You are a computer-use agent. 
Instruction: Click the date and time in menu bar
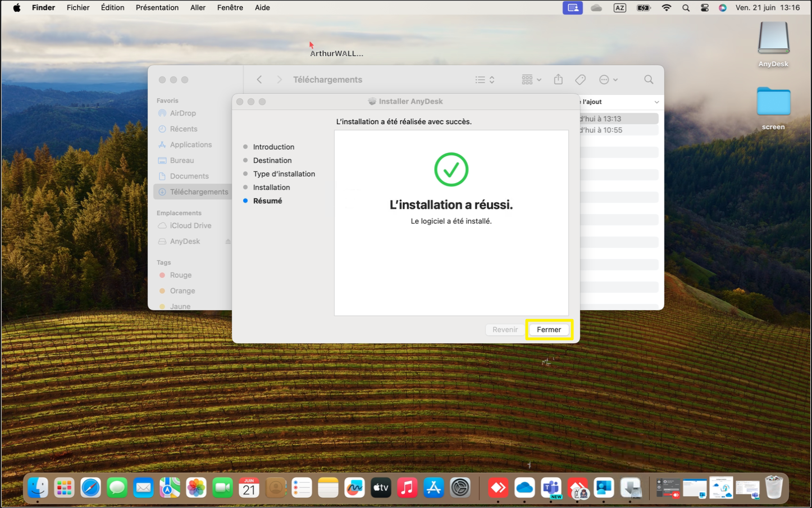click(768, 8)
